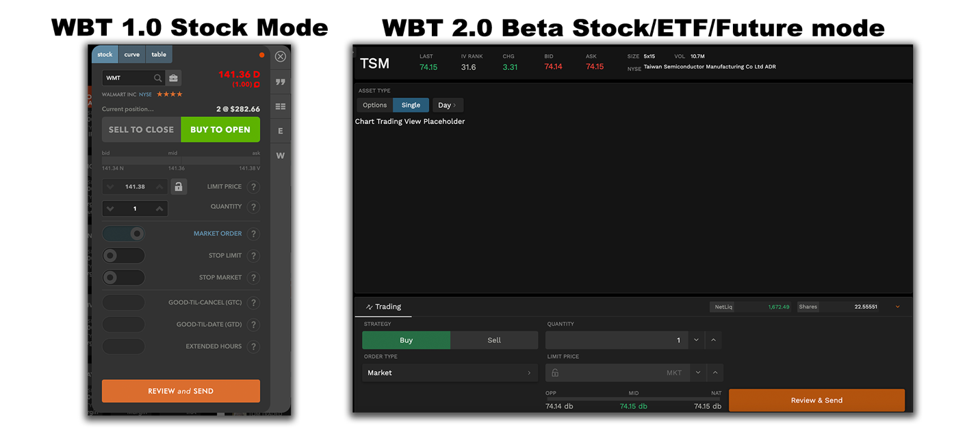This screenshot has height=434, width=980.
Task: Unlock the limit price field on TSM panel
Action: (x=554, y=372)
